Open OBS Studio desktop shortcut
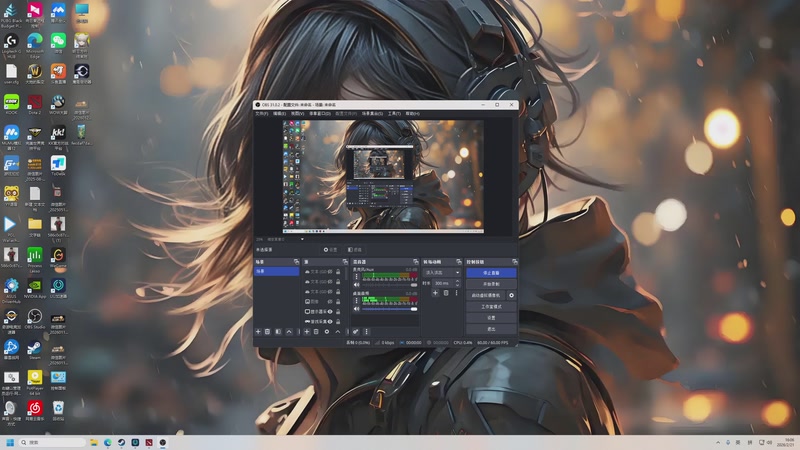 click(x=35, y=319)
